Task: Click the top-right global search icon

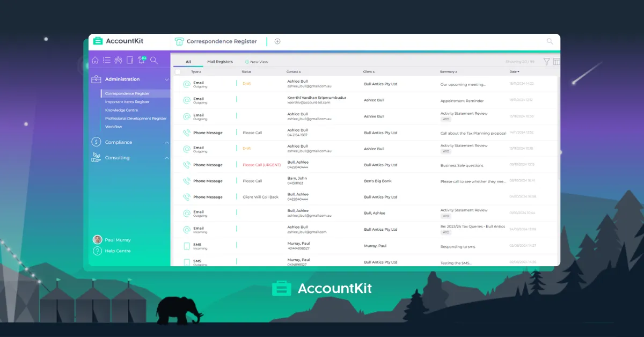Action: pos(550,41)
